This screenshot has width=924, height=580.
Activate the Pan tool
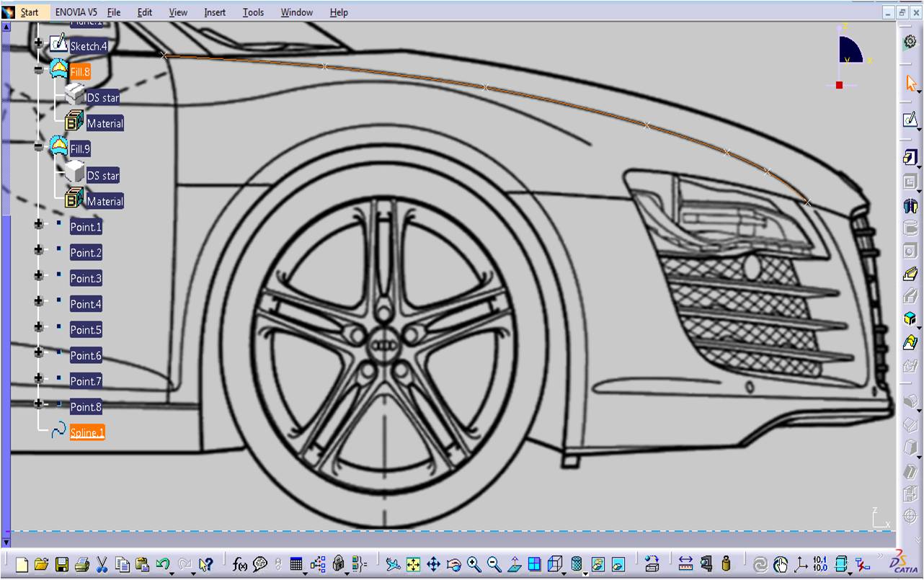pos(433,564)
